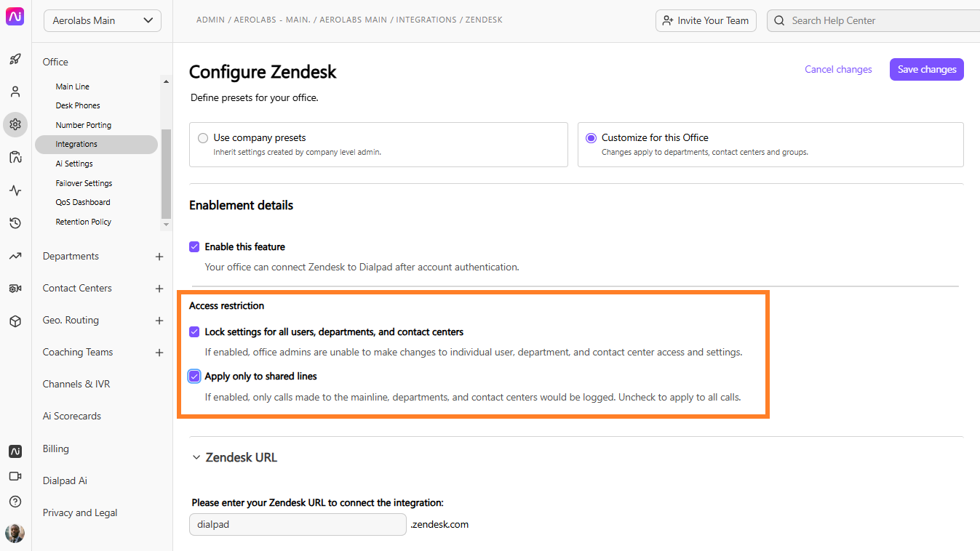Click ADMIN breadcrumb link

point(210,20)
